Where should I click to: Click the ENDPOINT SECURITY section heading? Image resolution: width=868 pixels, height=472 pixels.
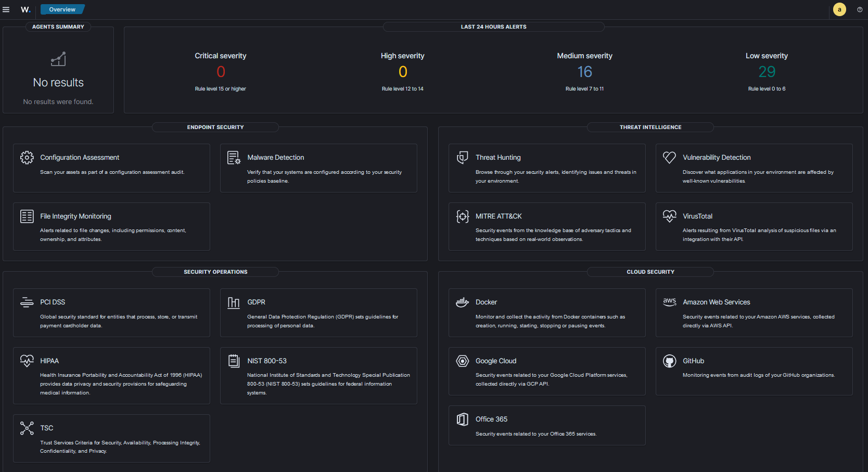[x=215, y=127]
